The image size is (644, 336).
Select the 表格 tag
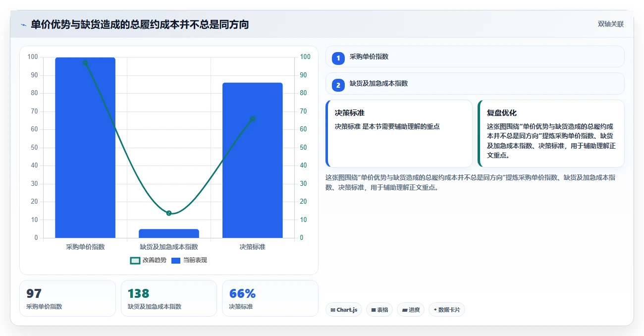(379, 310)
